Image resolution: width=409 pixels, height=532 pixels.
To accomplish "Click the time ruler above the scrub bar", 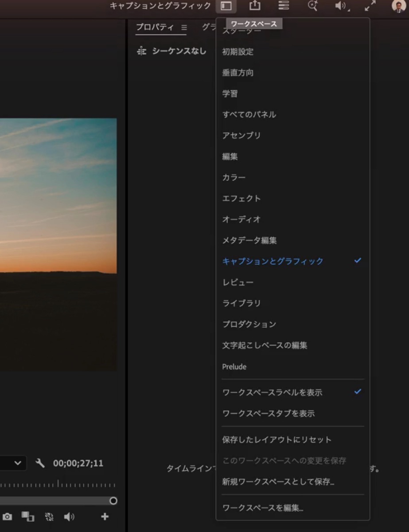I will pos(58,484).
